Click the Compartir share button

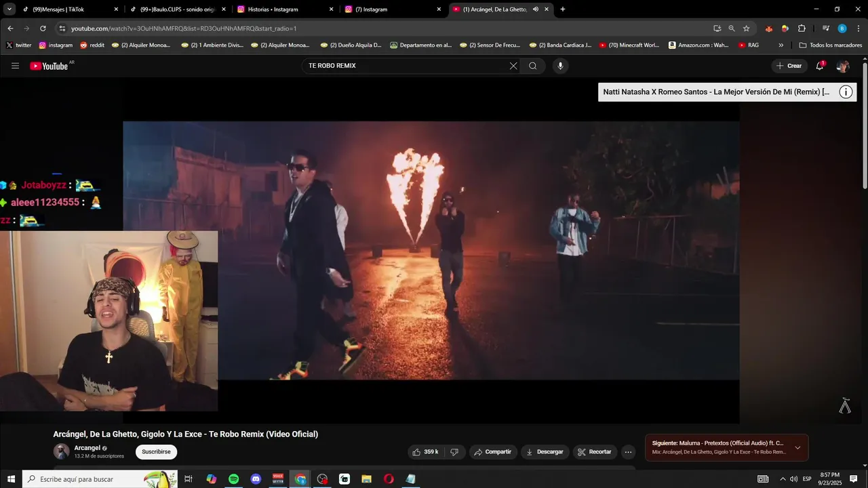pos(492,452)
